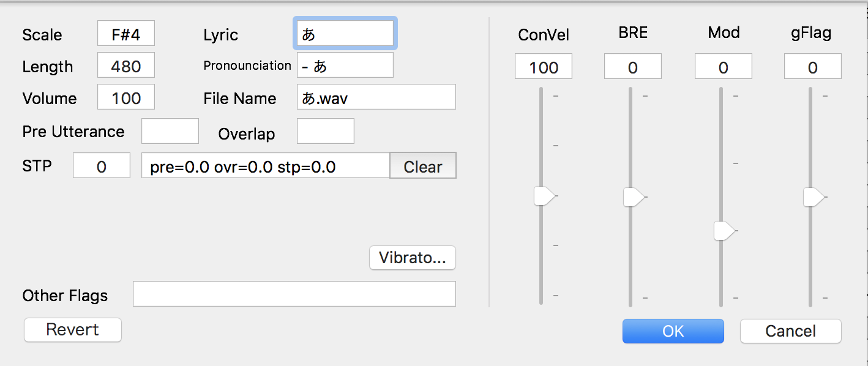Open the Vibrato settings
The image size is (868, 366).
tap(412, 258)
